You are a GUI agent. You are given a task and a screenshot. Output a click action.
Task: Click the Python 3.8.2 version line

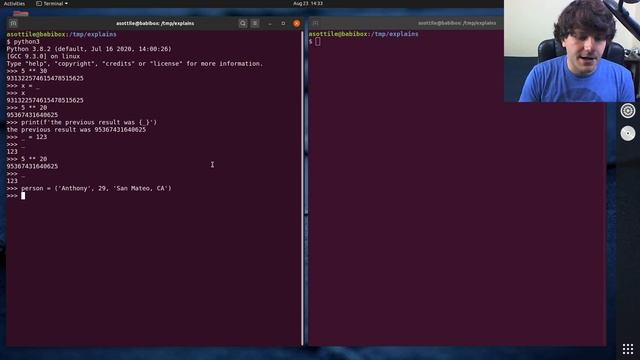pyautogui.click(x=89, y=49)
